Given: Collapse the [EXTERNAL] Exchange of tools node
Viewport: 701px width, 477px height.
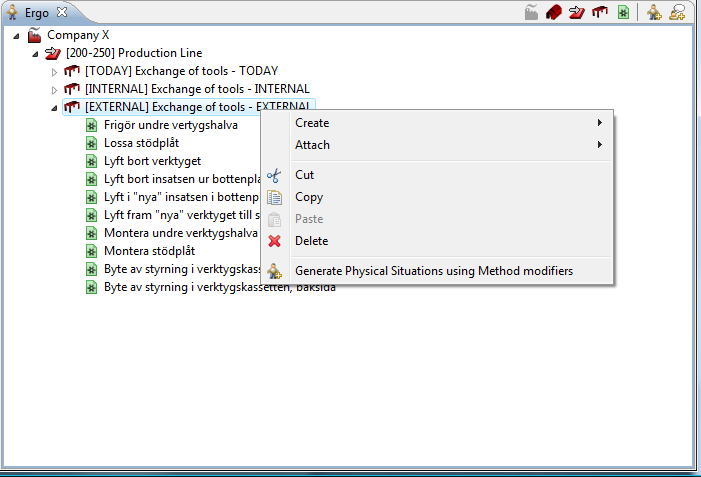Looking at the screenshot, I should [x=55, y=107].
